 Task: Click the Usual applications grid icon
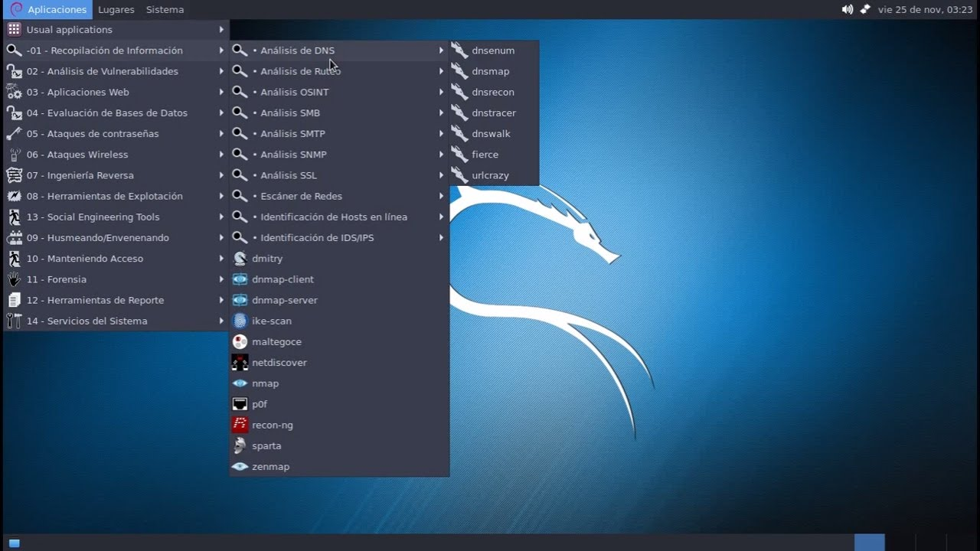pos(14,30)
